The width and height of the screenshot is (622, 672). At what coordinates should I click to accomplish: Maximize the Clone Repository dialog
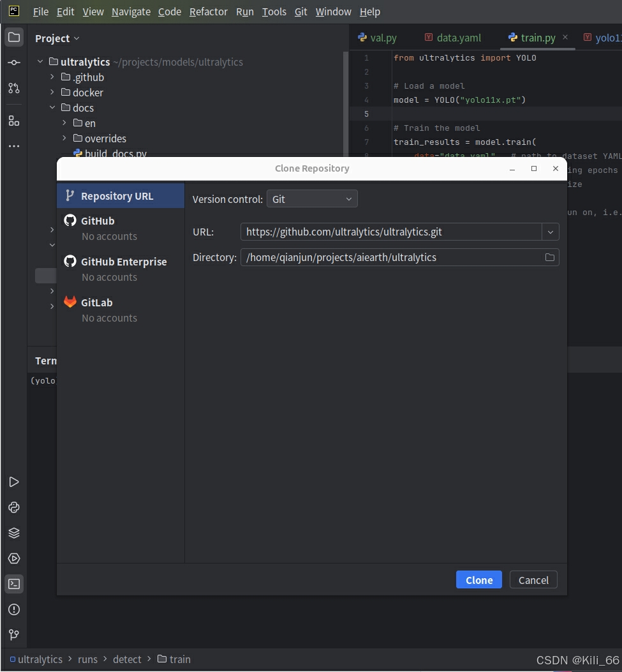pyautogui.click(x=534, y=168)
